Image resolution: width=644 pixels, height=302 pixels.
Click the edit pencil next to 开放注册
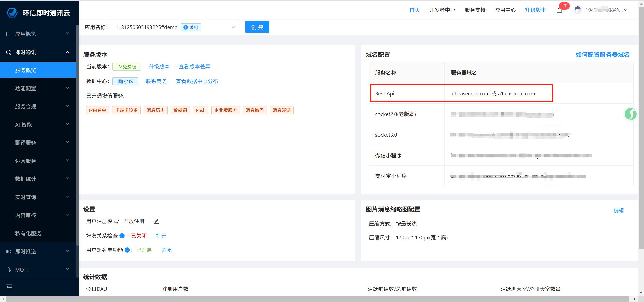click(156, 221)
